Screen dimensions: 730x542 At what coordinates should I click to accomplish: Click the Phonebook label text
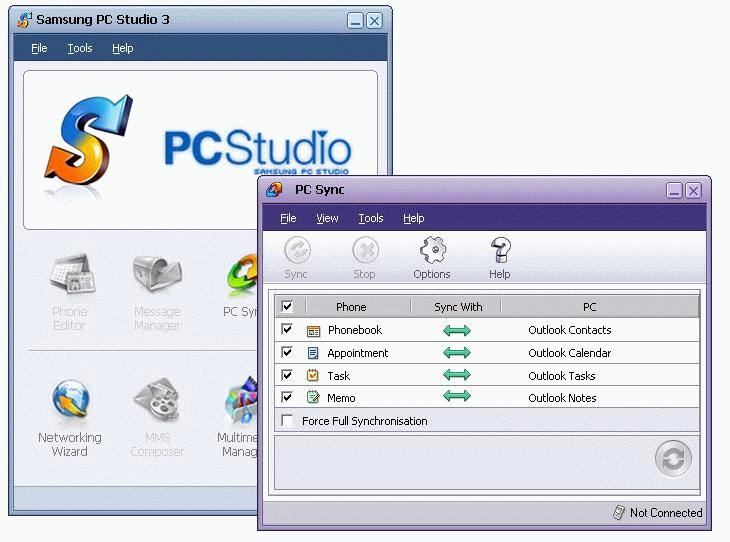[x=355, y=330]
